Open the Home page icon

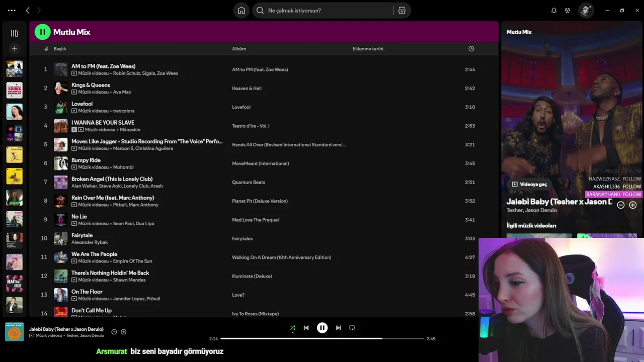pos(242,10)
